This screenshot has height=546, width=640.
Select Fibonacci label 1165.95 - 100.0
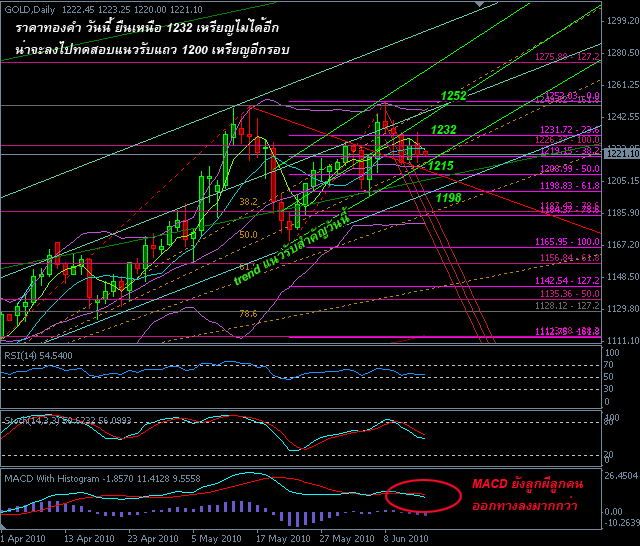point(567,242)
